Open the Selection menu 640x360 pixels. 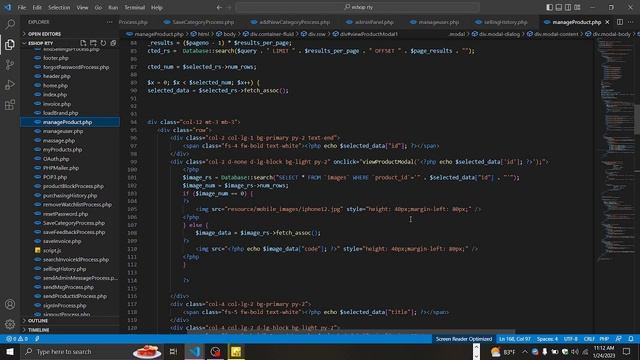click(59, 7)
